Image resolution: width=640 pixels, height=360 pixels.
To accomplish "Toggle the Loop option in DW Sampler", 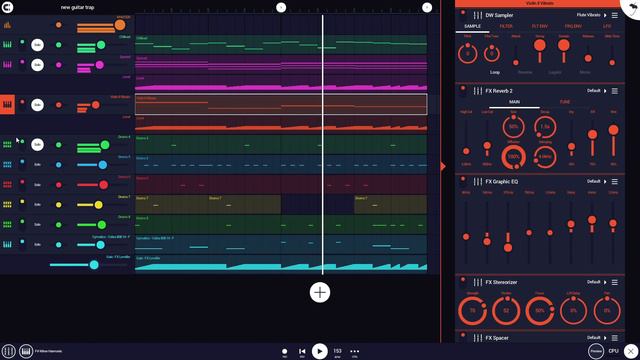I will [495, 72].
